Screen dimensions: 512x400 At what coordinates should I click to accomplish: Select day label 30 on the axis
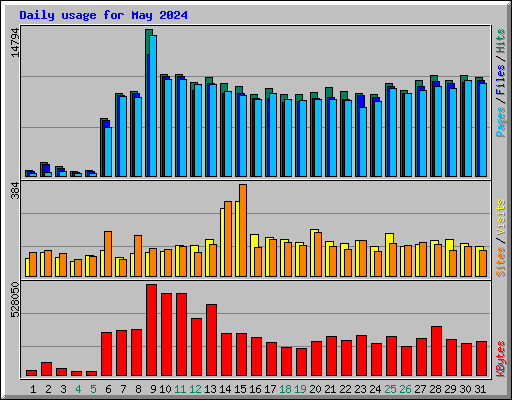click(465, 389)
